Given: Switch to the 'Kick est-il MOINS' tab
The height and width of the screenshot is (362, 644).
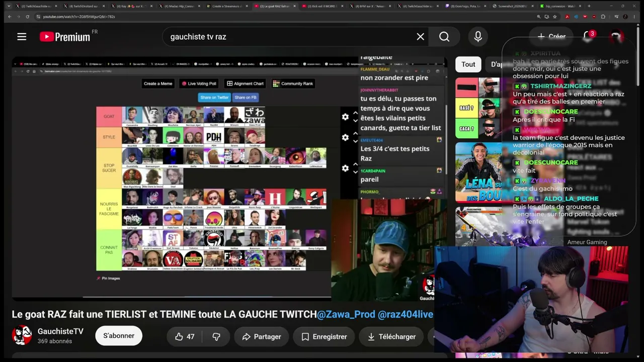Looking at the screenshot, I should 323,6.
